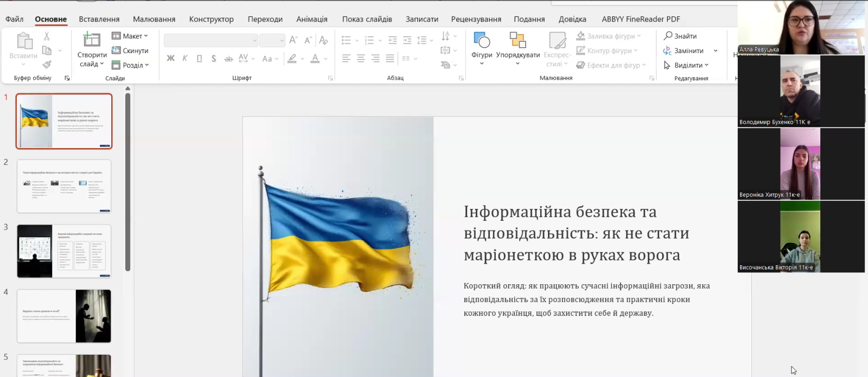Open the Анімація ribbon tab
The width and height of the screenshot is (868, 377).
pos(311,19)
